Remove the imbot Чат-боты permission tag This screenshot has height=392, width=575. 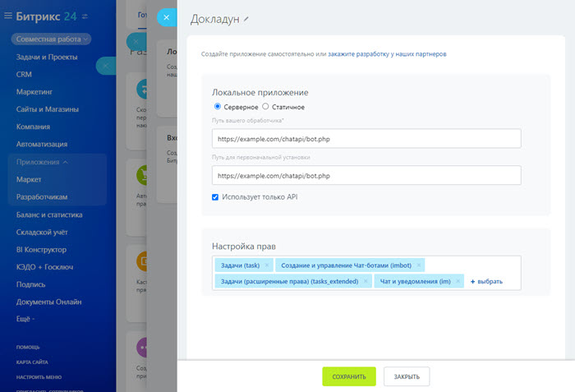coord(419,265)
